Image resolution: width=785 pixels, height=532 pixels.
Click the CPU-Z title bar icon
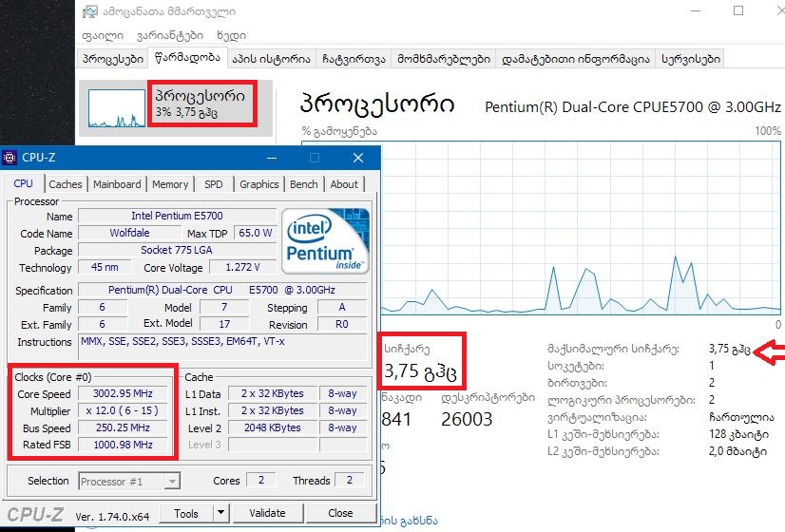coord(10,158)
